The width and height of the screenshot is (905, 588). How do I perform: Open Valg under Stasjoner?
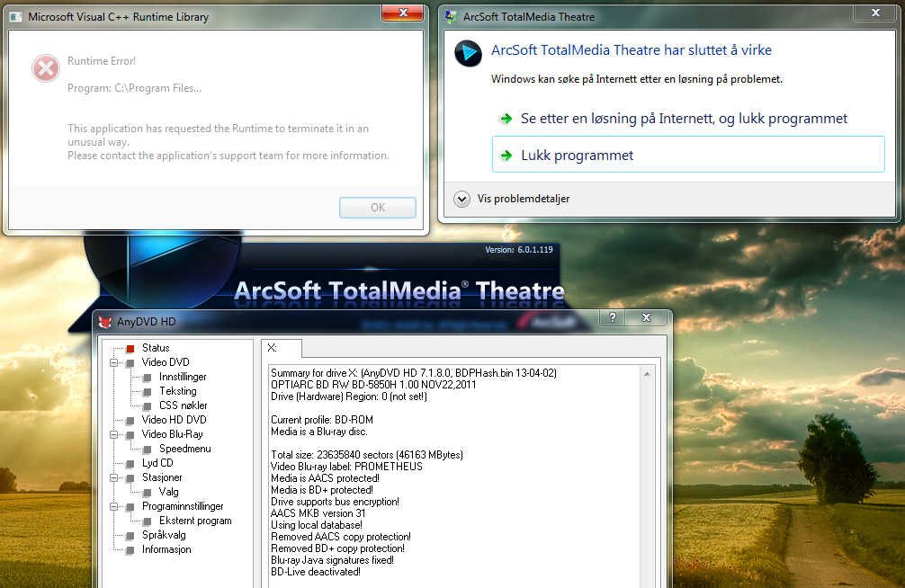click(x=168, y=492)
